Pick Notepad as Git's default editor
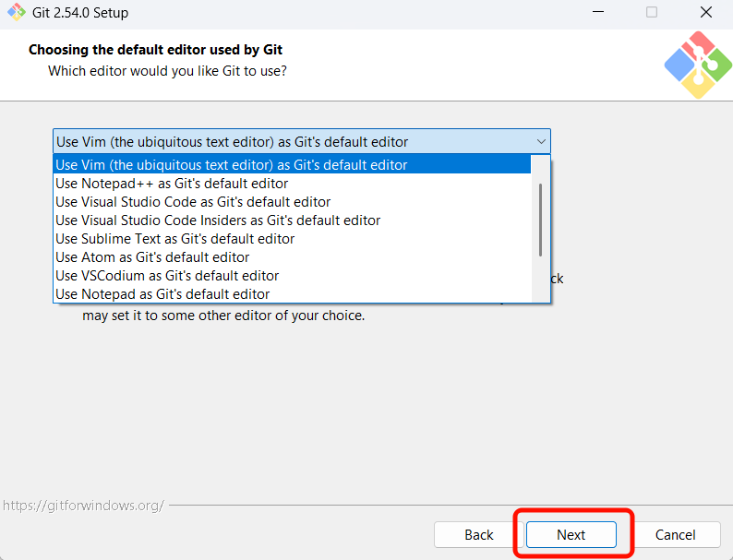Screen dimensions: 733x560 [292, 294]
